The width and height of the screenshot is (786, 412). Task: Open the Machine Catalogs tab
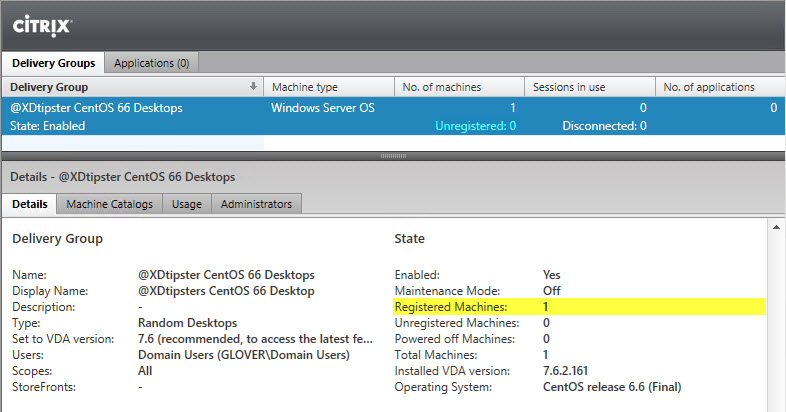(x=109, y=204)
